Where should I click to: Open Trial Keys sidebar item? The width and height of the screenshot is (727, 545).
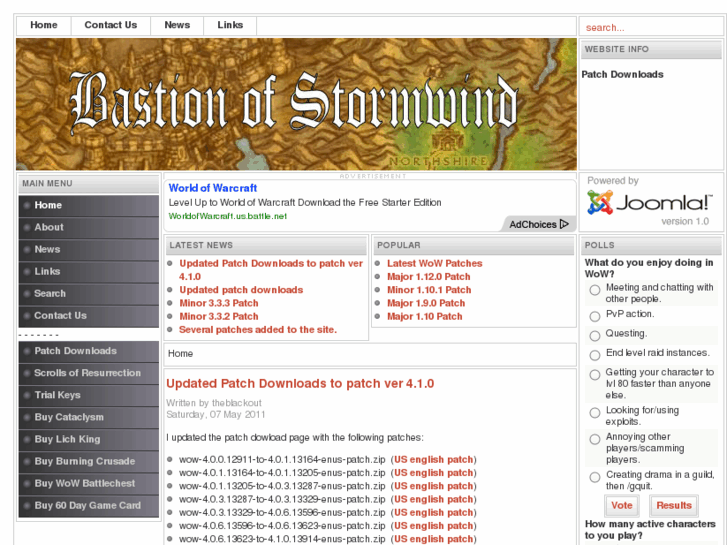click(89, 395)
